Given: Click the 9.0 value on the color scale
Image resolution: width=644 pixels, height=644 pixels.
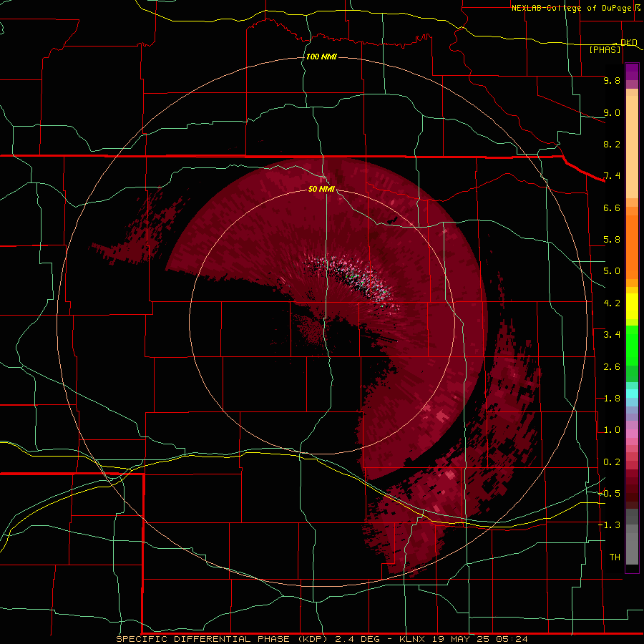Looking at the screenshot, I should pos(612,112).
